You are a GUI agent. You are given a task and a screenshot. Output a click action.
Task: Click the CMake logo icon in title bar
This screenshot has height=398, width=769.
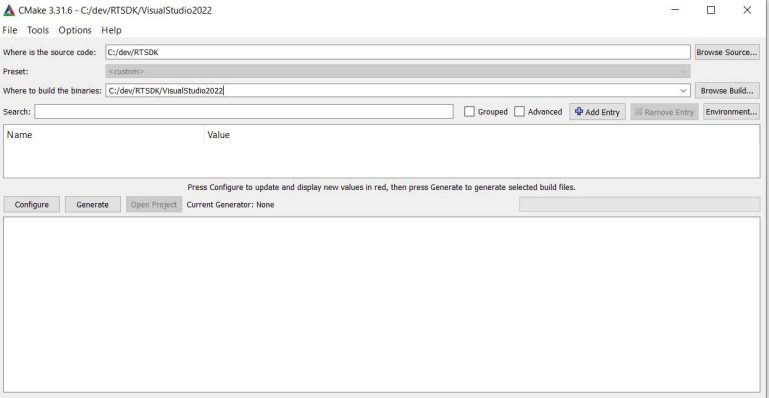pos(9,10)
